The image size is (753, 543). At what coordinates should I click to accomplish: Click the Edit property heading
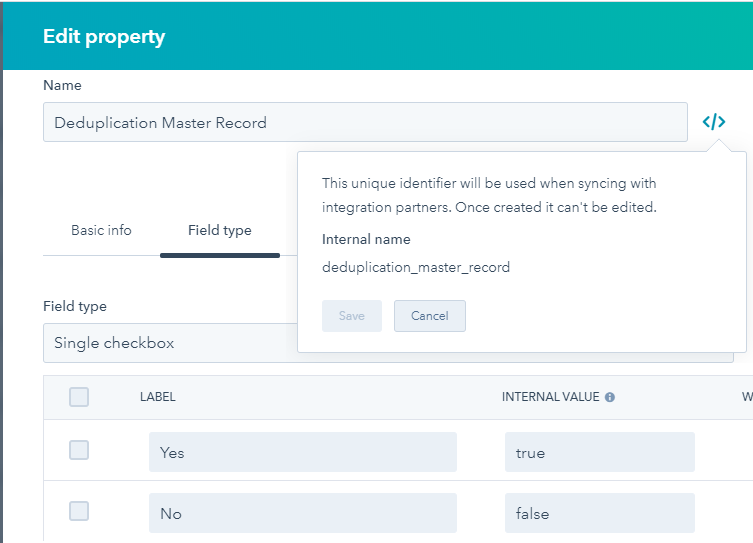click(104, 36)
